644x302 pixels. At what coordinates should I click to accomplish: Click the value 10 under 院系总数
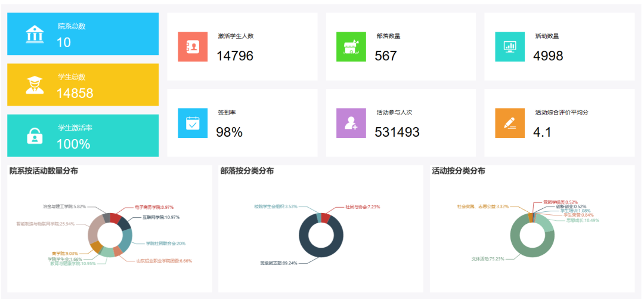click(x=64, y=42)
